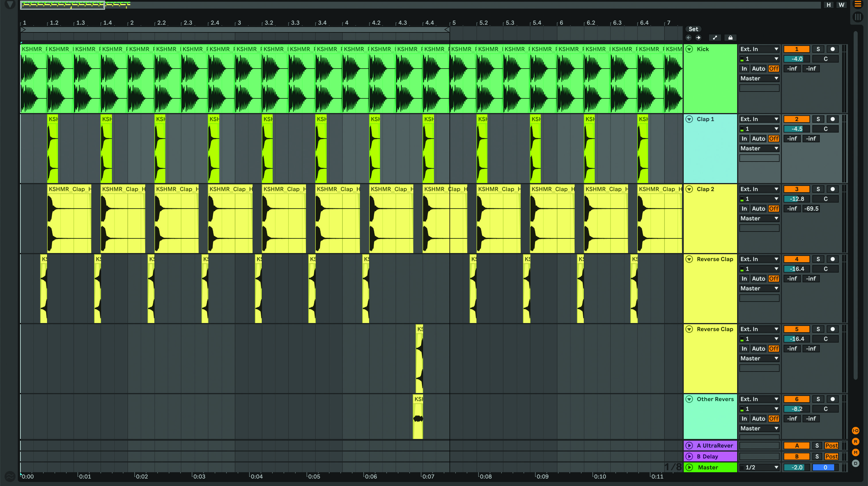
Task: Set Kick track monitoring to In
Action: [744, 68]
